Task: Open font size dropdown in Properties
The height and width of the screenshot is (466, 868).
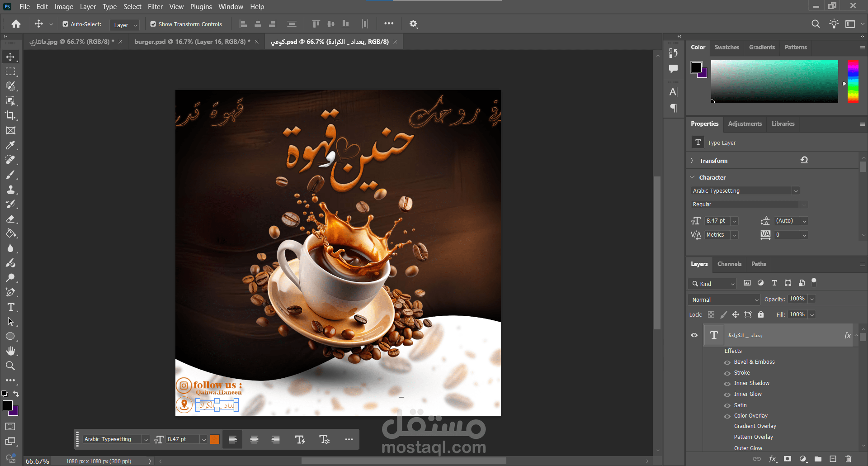Action: pyautogui.click(x=735, y=221)
